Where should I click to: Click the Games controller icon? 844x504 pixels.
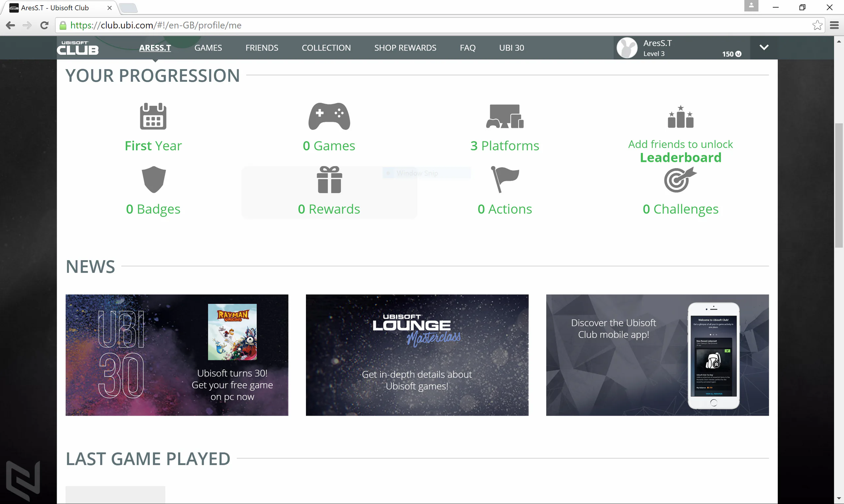click(x=329, y=116)
